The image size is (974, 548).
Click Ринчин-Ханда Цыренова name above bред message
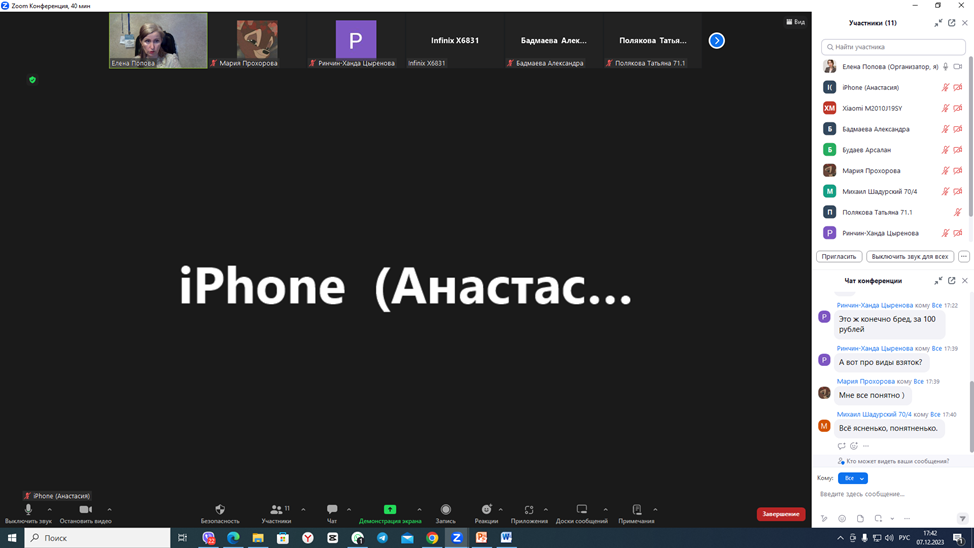click(x=875, y=305)
